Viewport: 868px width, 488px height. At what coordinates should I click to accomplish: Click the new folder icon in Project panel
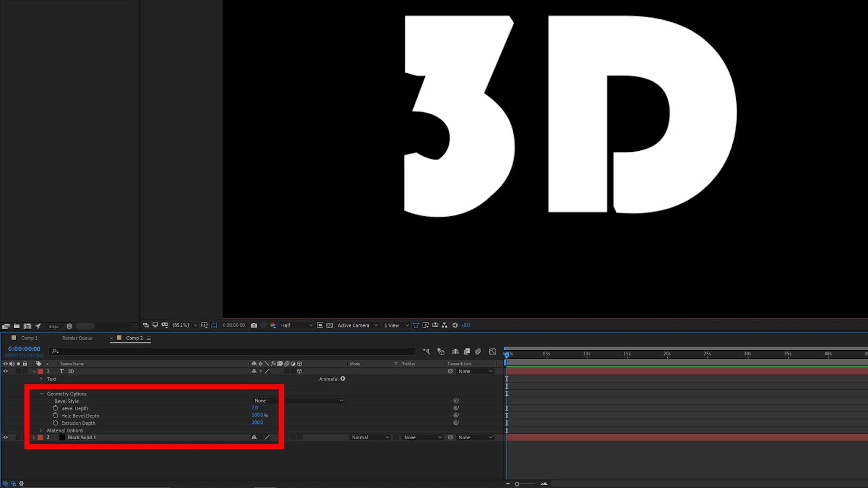click(x=17, y=326)
